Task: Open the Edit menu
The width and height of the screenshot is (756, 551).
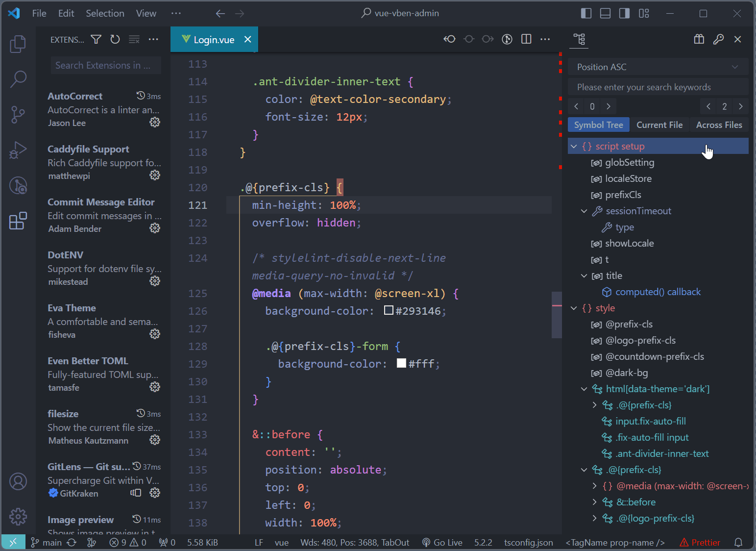Action: click(x=66, y=13)
